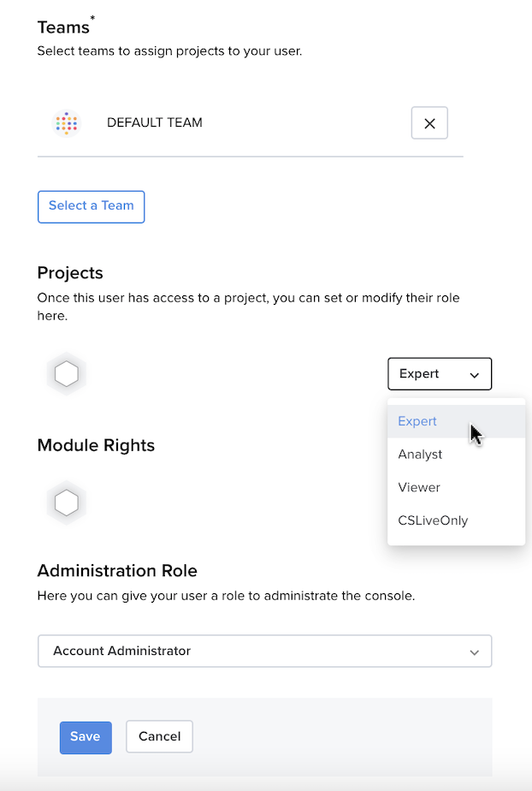The image size is (532, 791).
Task: Collapse the Expert project role dropdown
Action: [x=440, y=374]
